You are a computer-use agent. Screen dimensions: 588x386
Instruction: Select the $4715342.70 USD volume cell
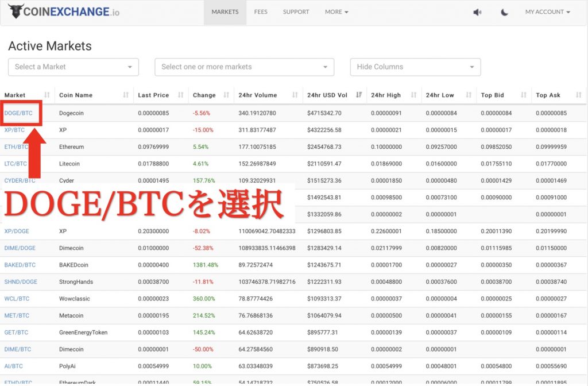coord(324,113)
